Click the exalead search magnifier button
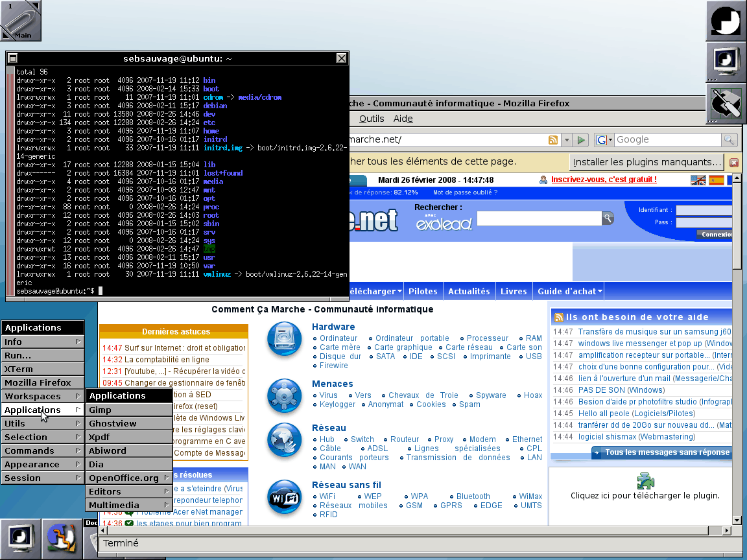Screen dimensions: 747x560 point(608,218)
